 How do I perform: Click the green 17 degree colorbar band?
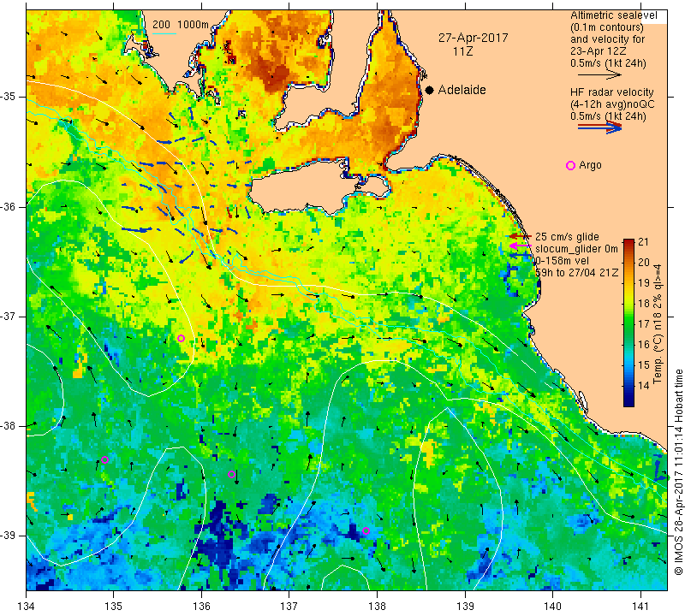tap(628, 324)
